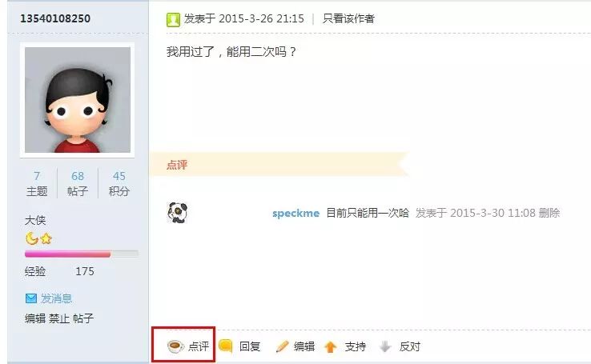Click the pink experience progress bar
Screen dimensions: 591x364
[x=82, y=254]
